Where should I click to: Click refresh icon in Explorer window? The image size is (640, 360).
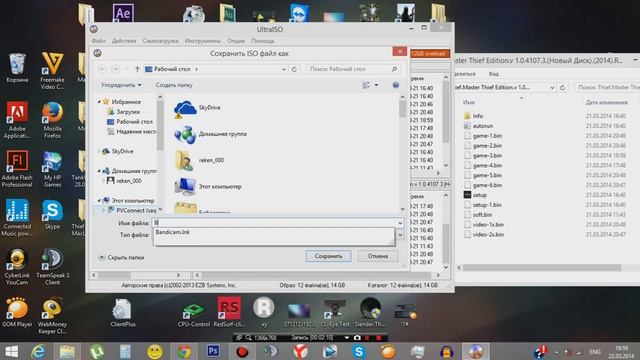(x=562, y=87)
